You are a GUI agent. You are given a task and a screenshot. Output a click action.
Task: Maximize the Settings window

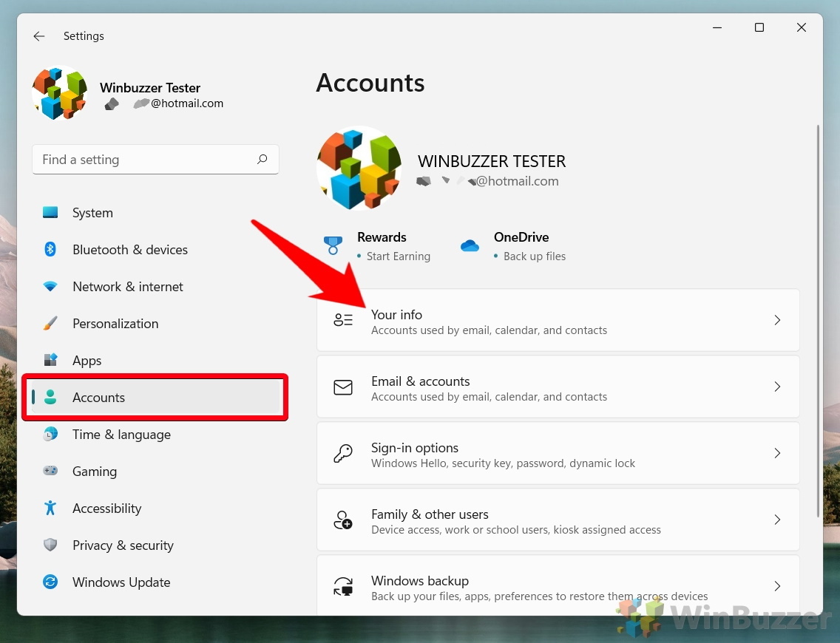click(x=759, y=27)
